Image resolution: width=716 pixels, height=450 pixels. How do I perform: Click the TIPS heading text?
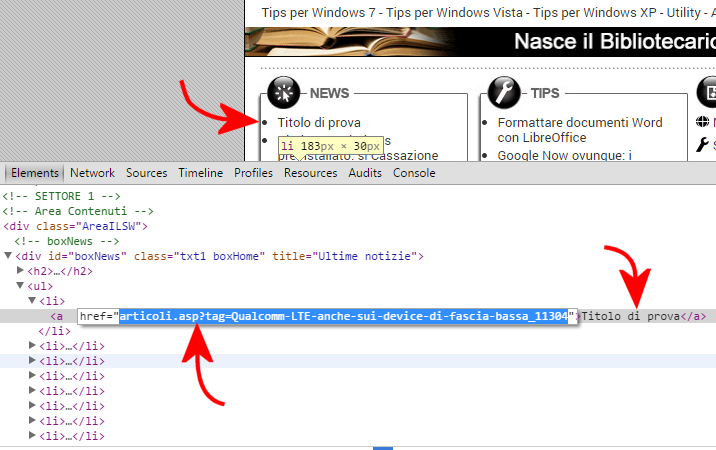pos(545,93)
